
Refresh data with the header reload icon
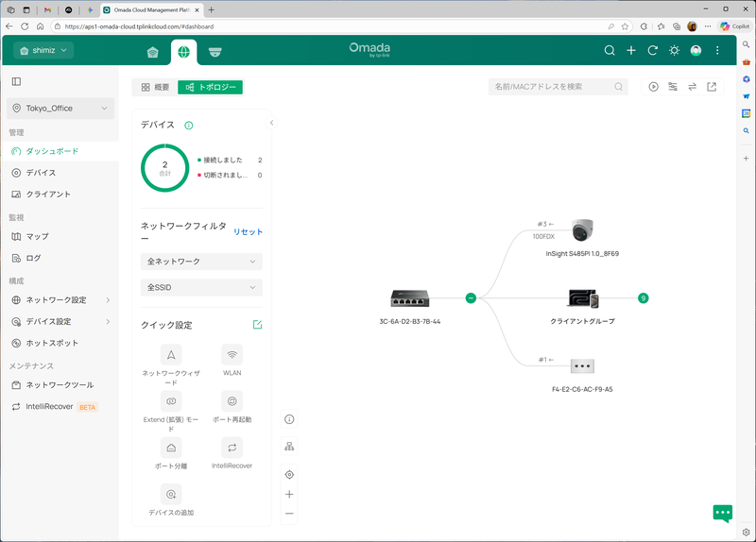[x=653, y=51]
